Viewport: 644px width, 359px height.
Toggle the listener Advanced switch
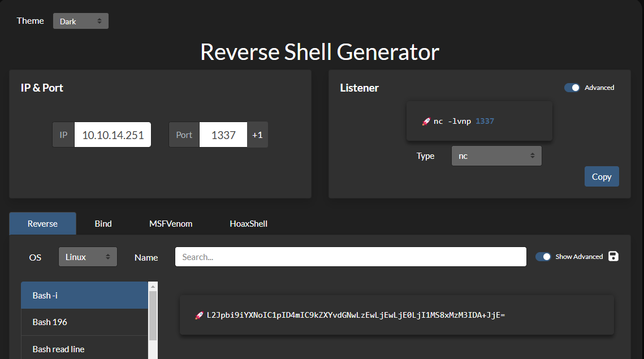572,88
